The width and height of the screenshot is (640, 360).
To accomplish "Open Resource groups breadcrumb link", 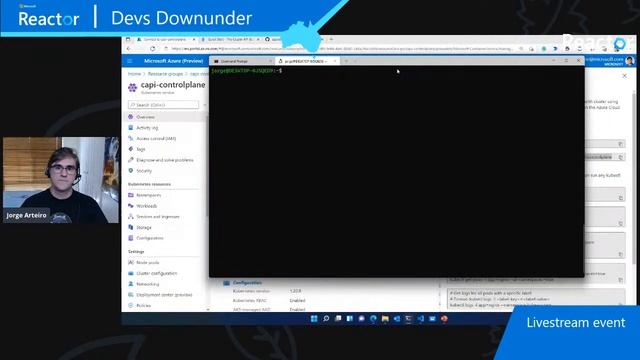I will 165,74.
